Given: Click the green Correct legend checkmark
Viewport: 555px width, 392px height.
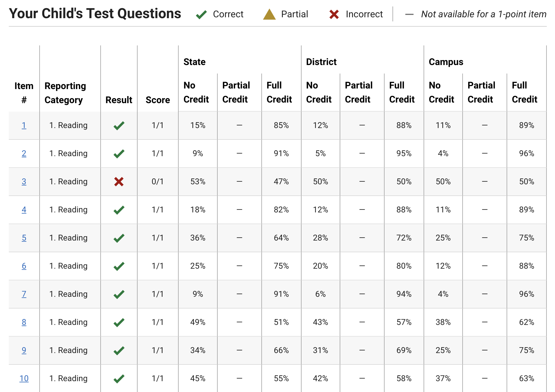Looking at the screenshot, I should coord(201,14).
